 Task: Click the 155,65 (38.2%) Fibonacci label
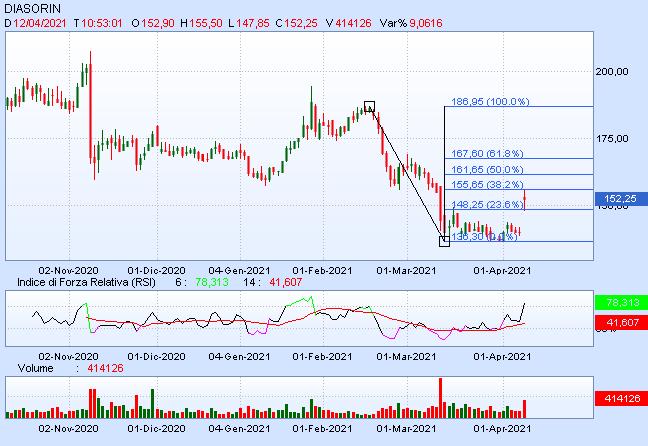pyautogui.click(x=487, y=184)
